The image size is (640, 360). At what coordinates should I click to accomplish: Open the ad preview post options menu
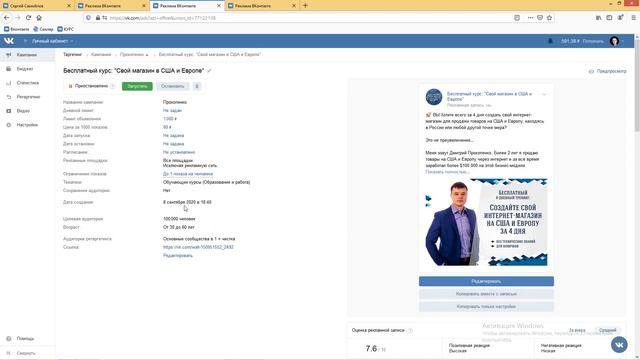[544, 95]
